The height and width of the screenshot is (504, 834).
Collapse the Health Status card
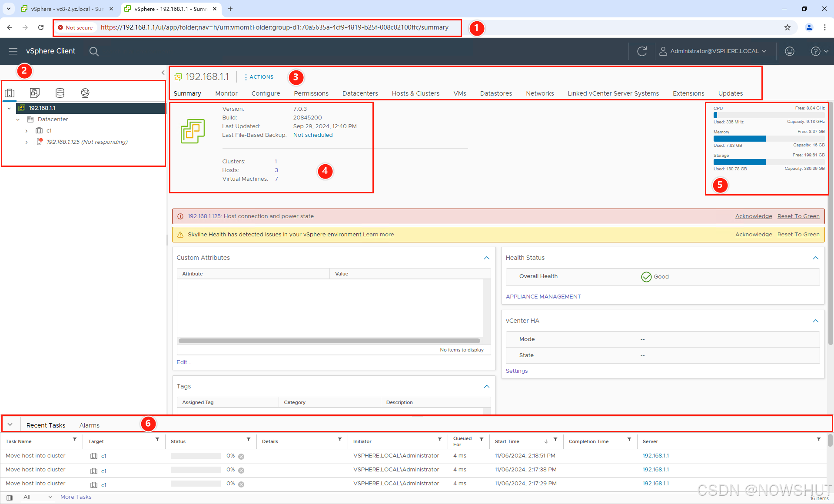pyautogui.click(x=816, y=258)
